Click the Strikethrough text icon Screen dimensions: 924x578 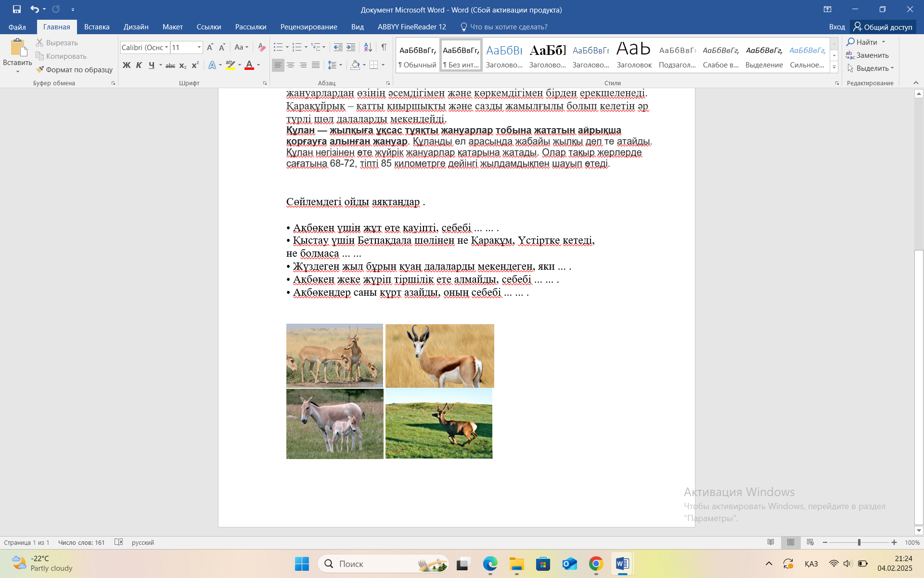point(170,65)
